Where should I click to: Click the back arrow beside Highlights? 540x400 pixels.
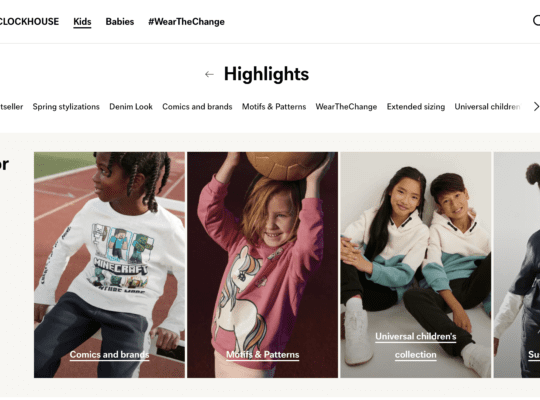pos(209,74)
